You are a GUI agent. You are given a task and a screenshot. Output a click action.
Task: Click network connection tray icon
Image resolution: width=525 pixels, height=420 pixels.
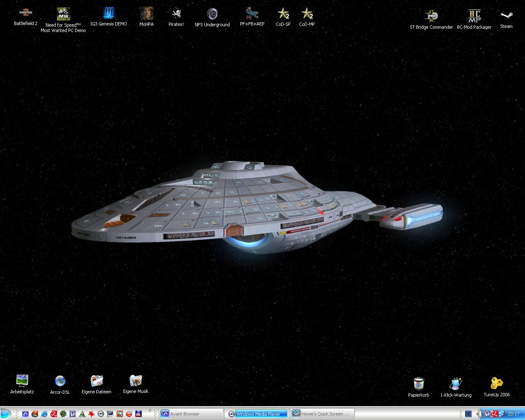click(501, 414)
